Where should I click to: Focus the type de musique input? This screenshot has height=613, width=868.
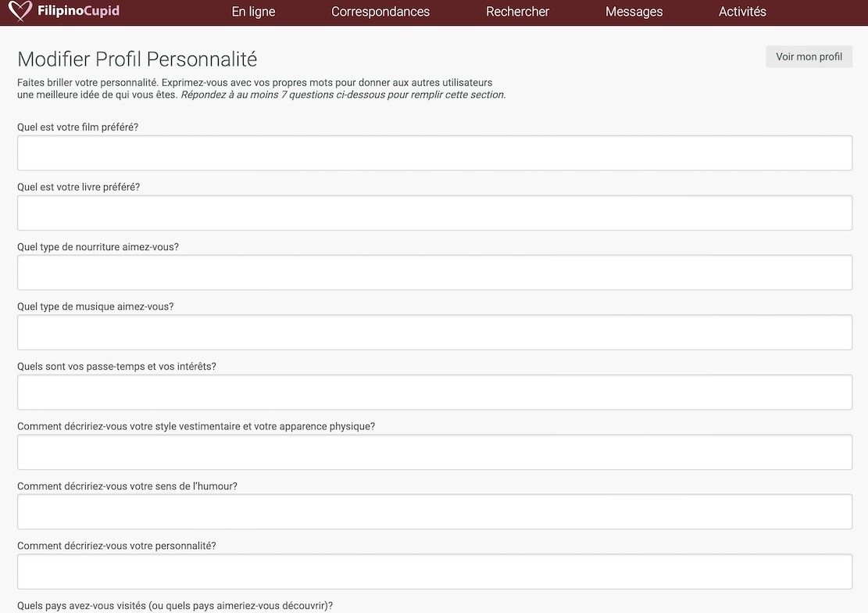(434, 332)
